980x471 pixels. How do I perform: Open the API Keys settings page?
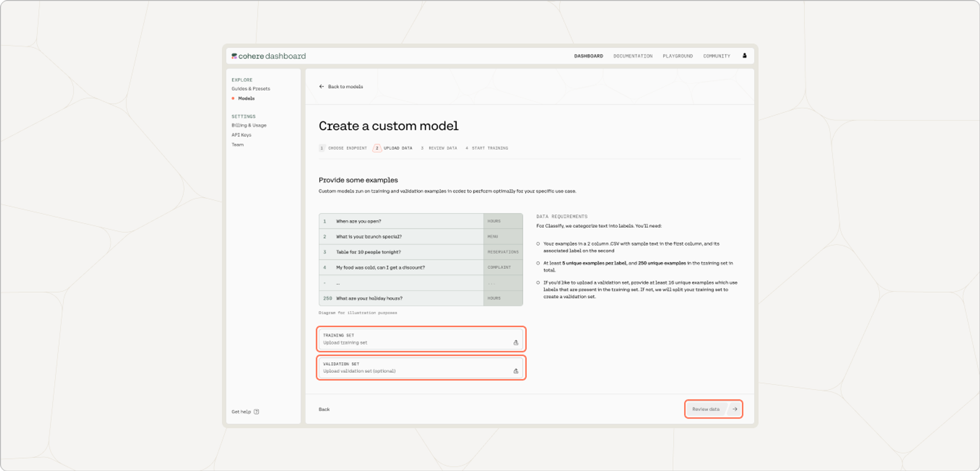pyautogui.click(x=242, y=135)
